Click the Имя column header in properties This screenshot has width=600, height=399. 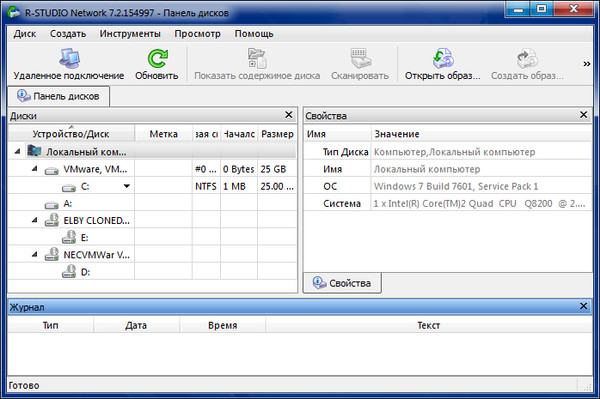point(338,134)
